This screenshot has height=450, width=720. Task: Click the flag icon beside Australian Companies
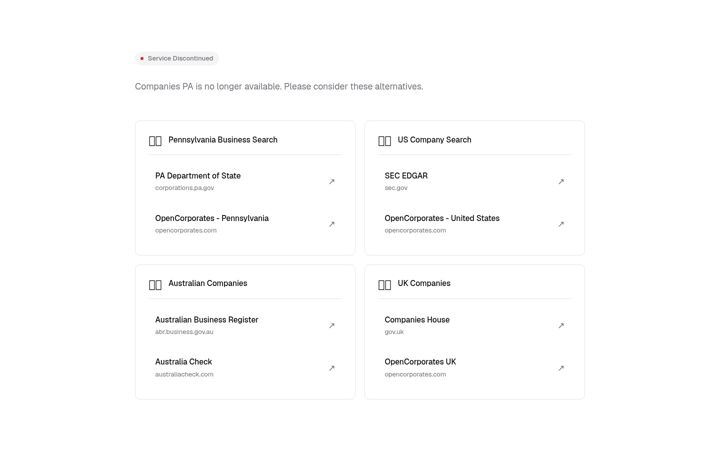pos(155,285)
